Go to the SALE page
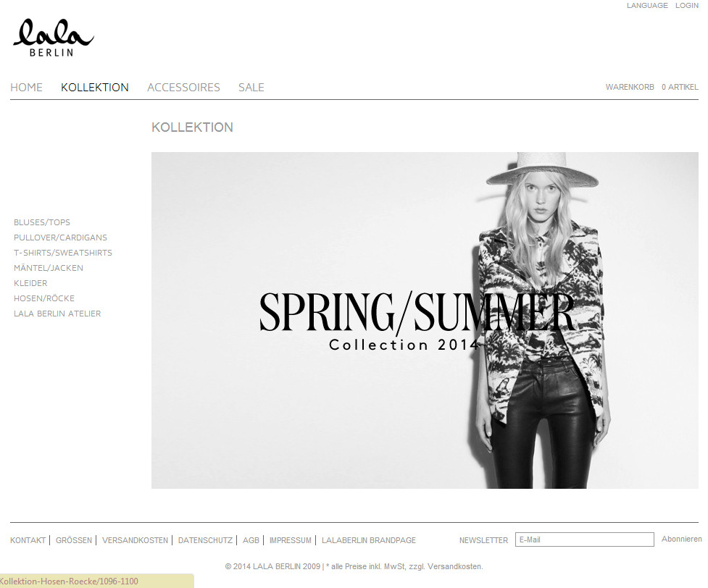The width and height of the screenshot is (708, 588). pyautogui.click(x=251, y=87)
